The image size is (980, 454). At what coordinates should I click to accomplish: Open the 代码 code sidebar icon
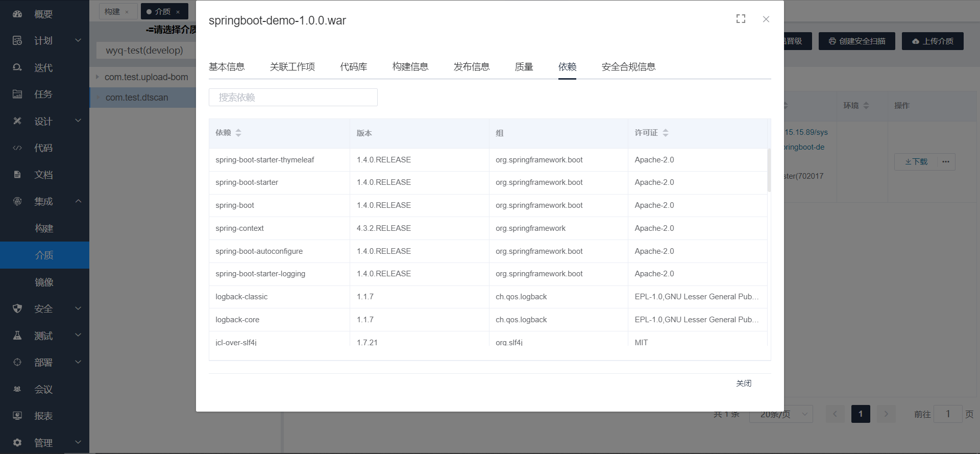[17, 148]
